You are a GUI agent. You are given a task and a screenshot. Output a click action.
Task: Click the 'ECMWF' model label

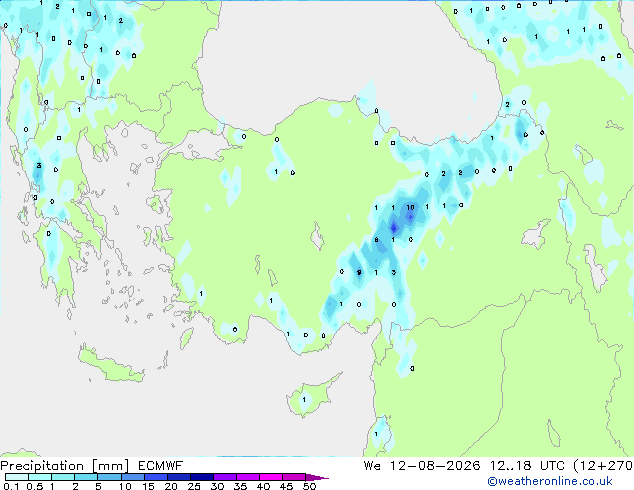click(x=161, y=466)
